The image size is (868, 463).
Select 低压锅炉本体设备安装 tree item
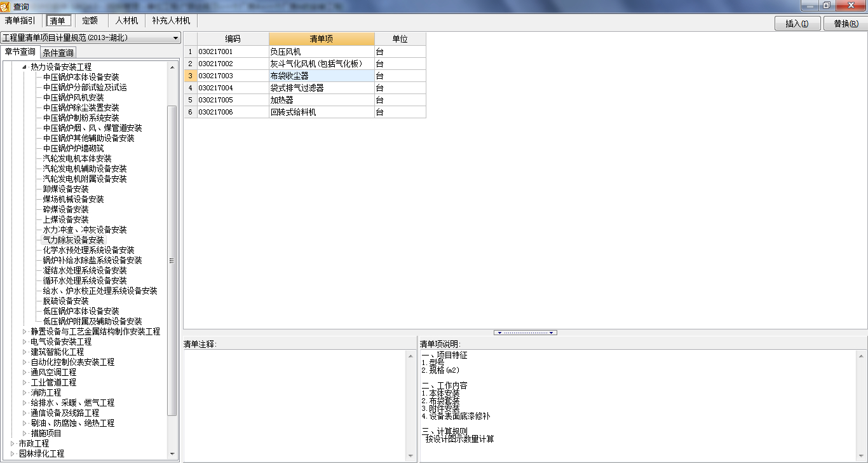coord(81,311)
